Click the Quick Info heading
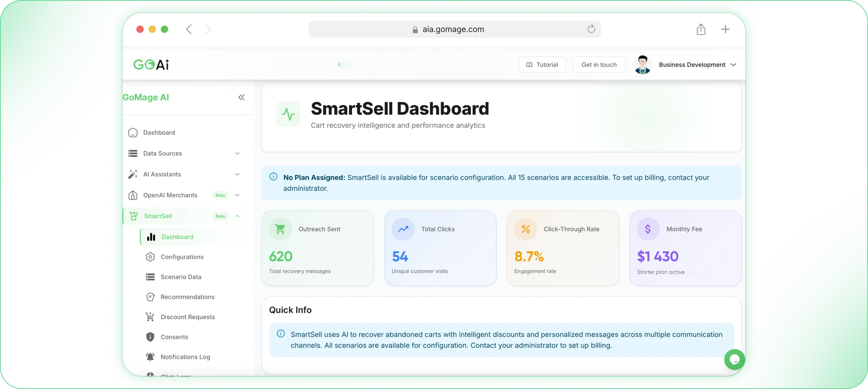The height and width of the screenshot is (389, 868). (x=290, y=310)
